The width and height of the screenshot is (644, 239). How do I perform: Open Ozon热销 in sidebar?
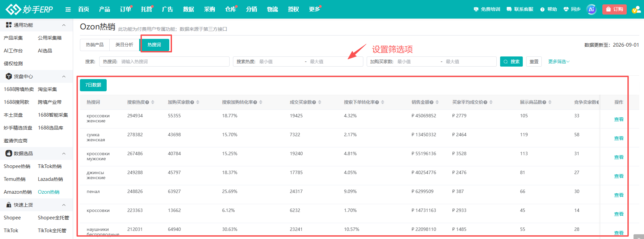click(x=48, y=192)
